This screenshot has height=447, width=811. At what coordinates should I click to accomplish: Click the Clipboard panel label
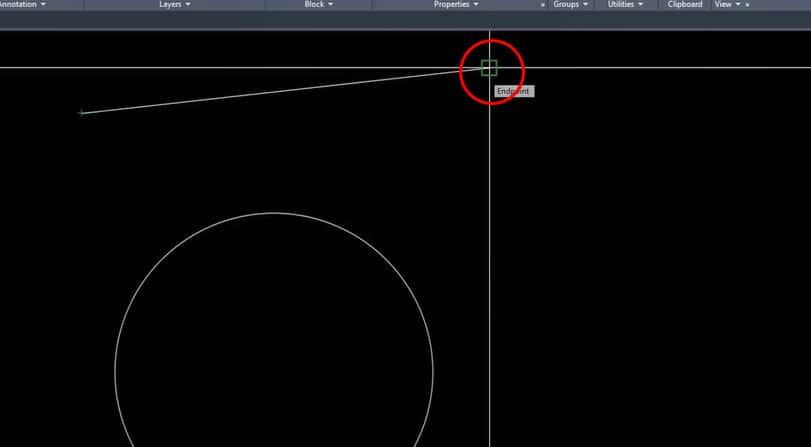[x=685, y=4]
